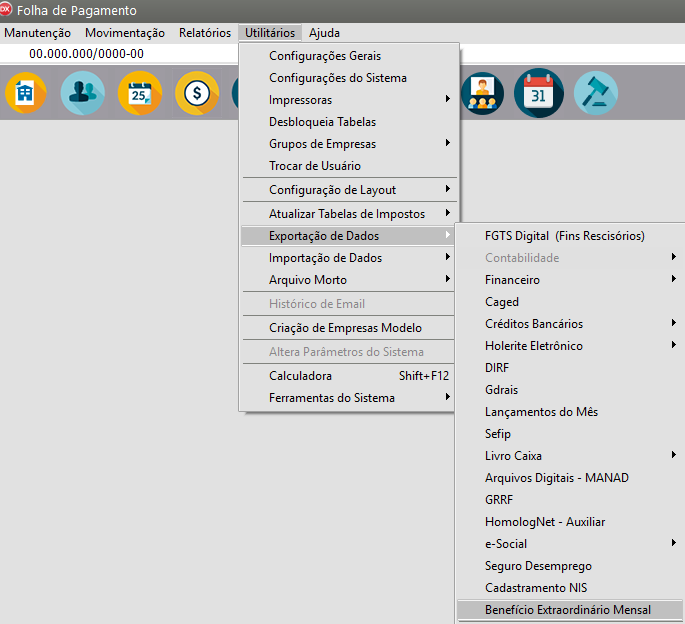Click the company building toolbar icon

tap(26, 93)
